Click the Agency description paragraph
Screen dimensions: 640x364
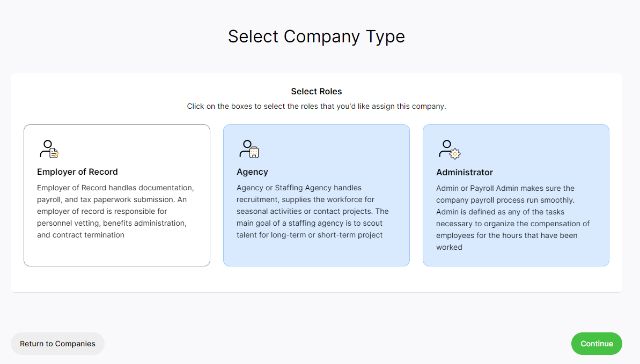tap(313, 211)
